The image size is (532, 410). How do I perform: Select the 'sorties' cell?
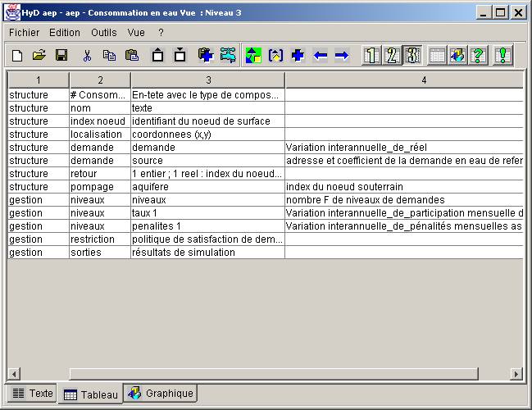[100, 253]
